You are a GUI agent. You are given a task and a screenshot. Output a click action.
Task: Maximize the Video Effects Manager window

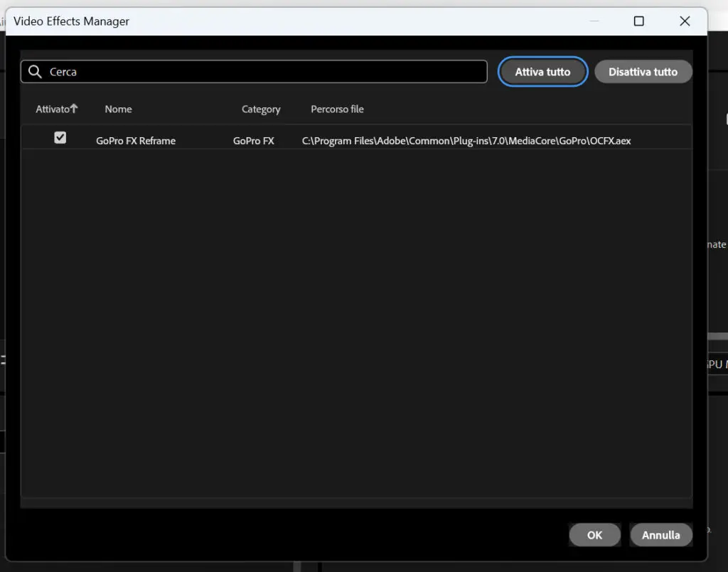pos(639,21)
